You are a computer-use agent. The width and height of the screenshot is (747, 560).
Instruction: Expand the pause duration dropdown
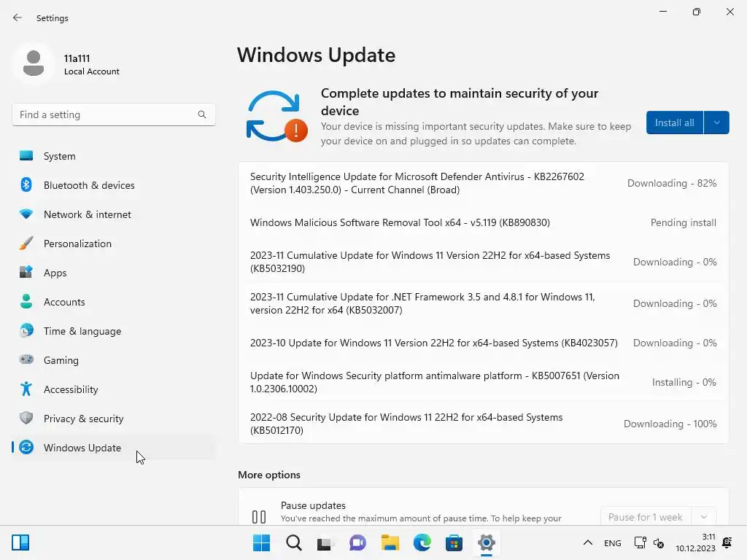[704, 517]
